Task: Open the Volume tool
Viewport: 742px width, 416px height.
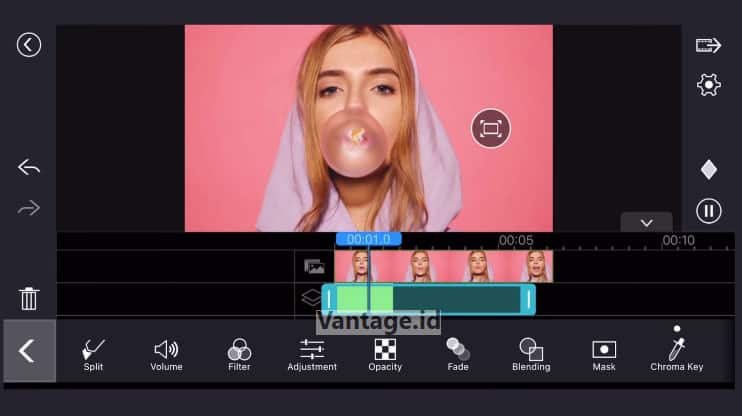Action: [166, 354]
